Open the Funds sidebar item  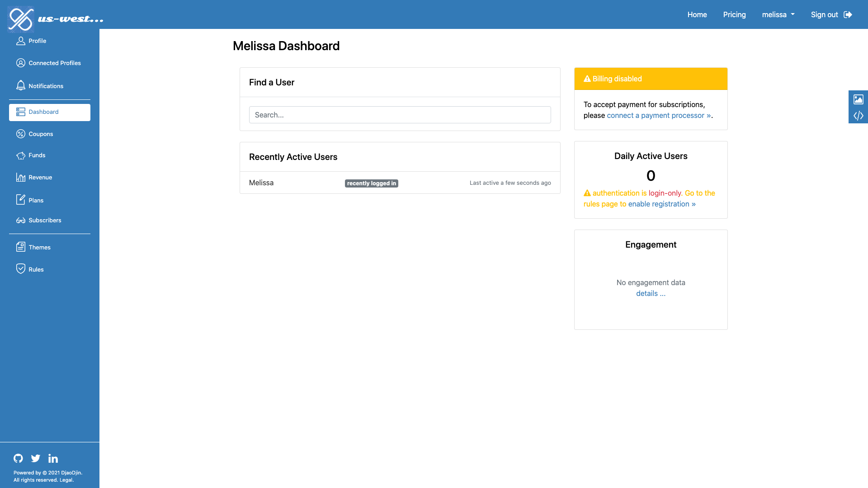coord(50,155)
